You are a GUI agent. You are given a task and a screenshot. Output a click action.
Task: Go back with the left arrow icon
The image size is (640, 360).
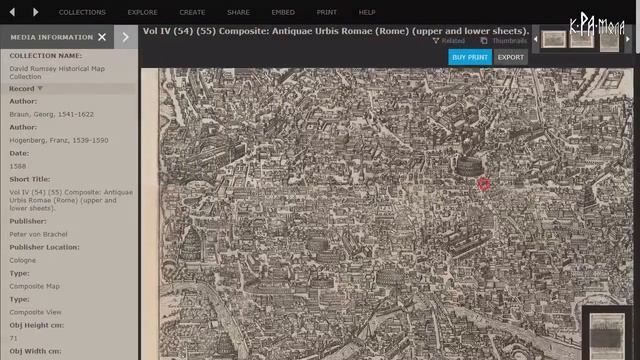click(12, 12)
